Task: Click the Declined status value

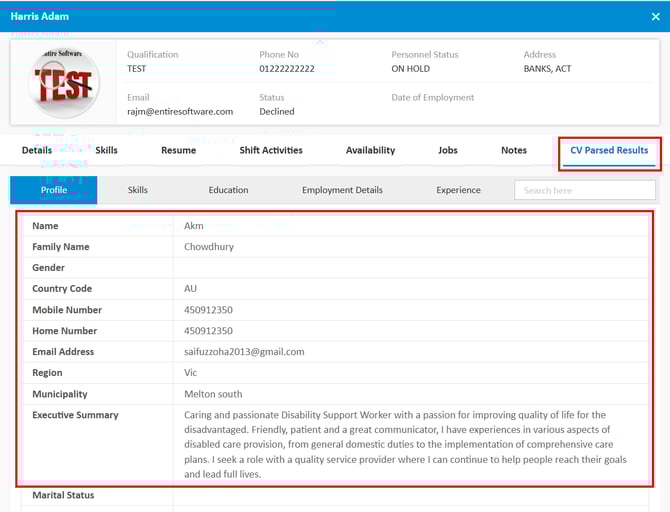Action: [277, 112]
